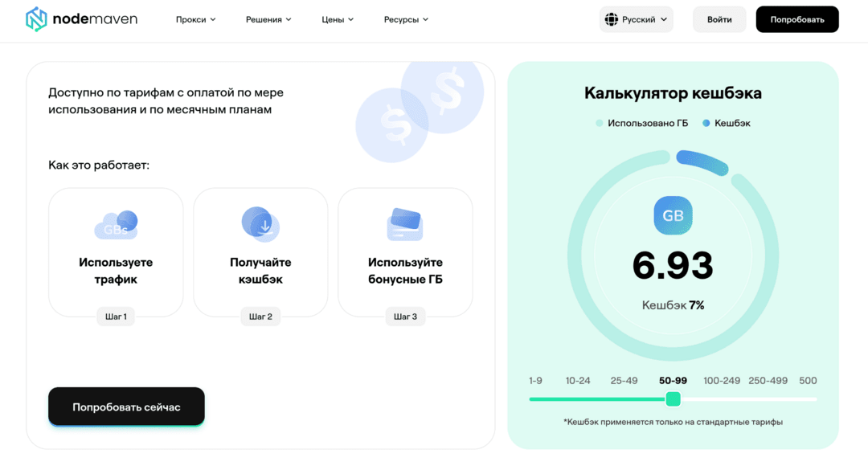
Task: Click the Кешбэк legend item
Action: [727, 123]
